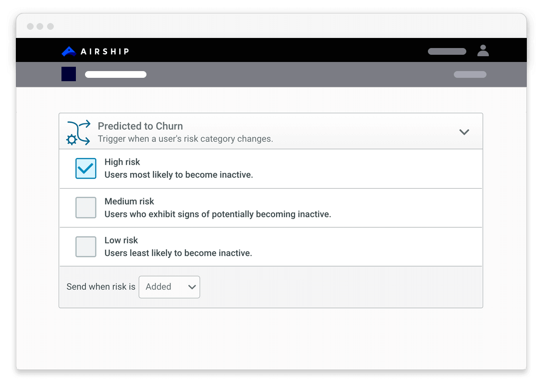547x392 pixels.
Task: Click the Predicted to Churn trigger icon
Action: (78, 133)
